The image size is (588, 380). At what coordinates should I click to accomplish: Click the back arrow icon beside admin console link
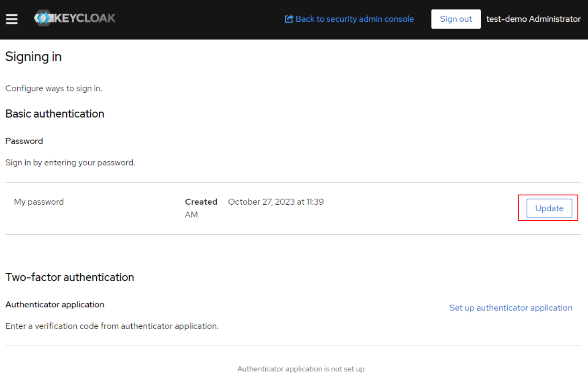click(289, 19)
